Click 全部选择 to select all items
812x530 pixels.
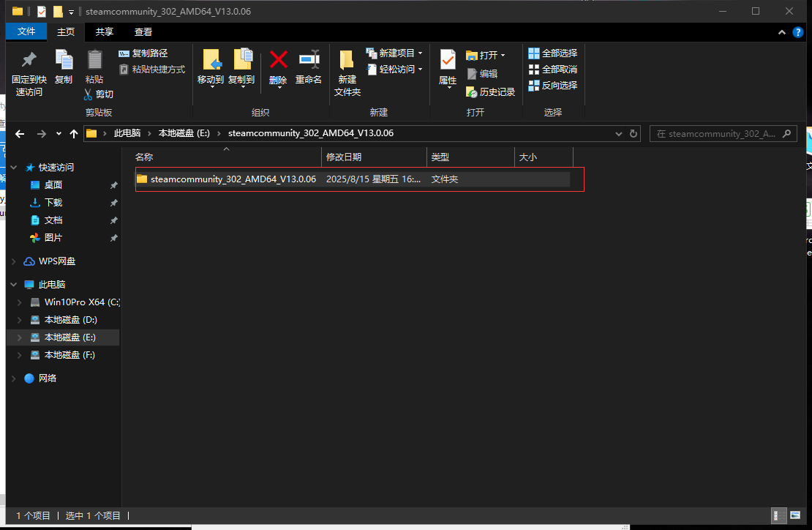[552, 53]
